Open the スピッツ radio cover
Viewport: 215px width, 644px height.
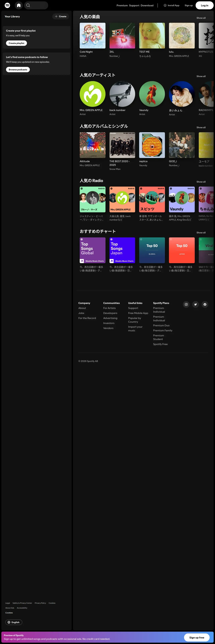(x=152, y=199)
